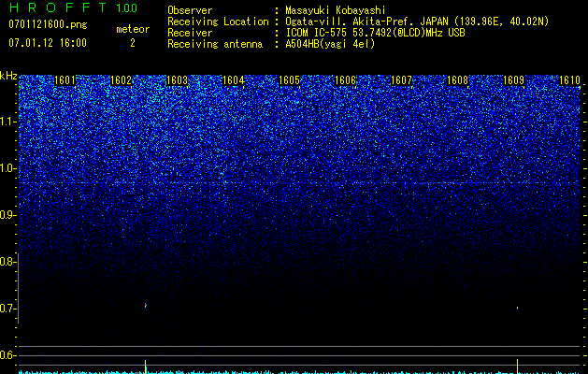The width and height of the screenshot is (588, 374).
Task: Click the meteor echo dot near 1609
Action: click(x=518, y=308)
